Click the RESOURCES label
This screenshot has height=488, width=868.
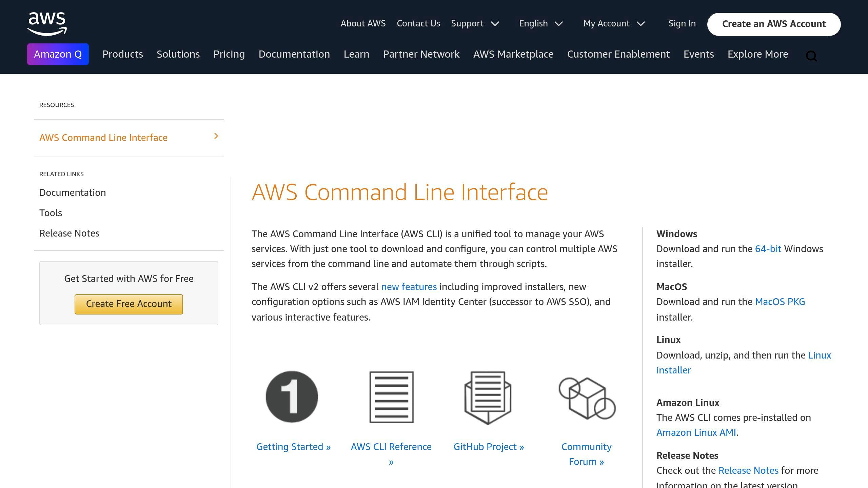[x=57, y=105]
